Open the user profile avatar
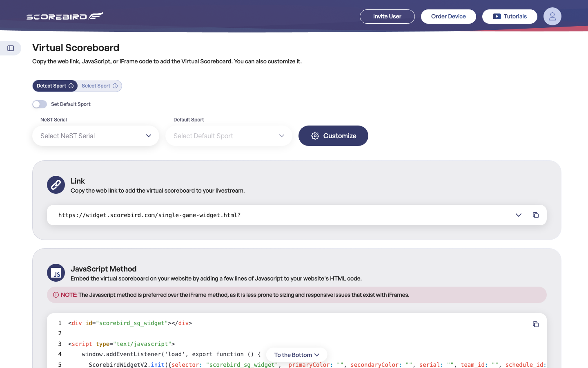This screenshot has height=368, width=588. (552, 16)
